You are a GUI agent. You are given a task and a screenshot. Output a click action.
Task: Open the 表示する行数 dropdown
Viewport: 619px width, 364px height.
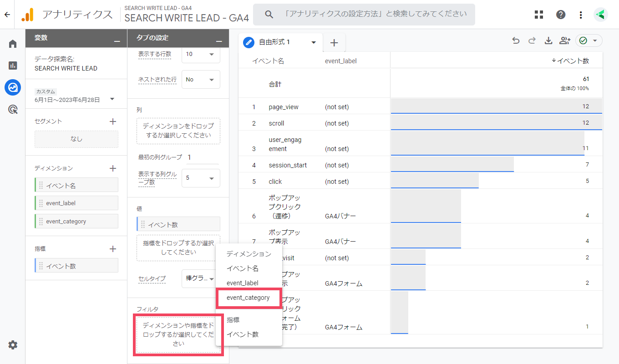201,54
